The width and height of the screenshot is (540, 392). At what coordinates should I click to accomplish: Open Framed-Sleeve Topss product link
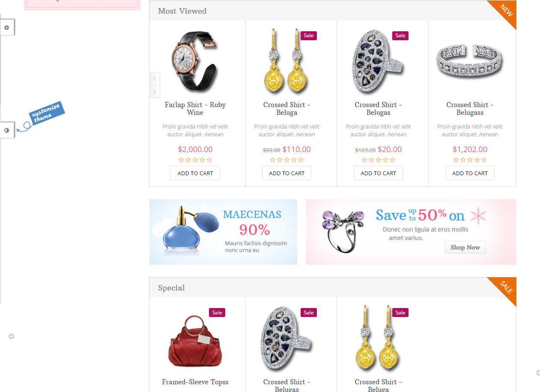coord(195,382)
